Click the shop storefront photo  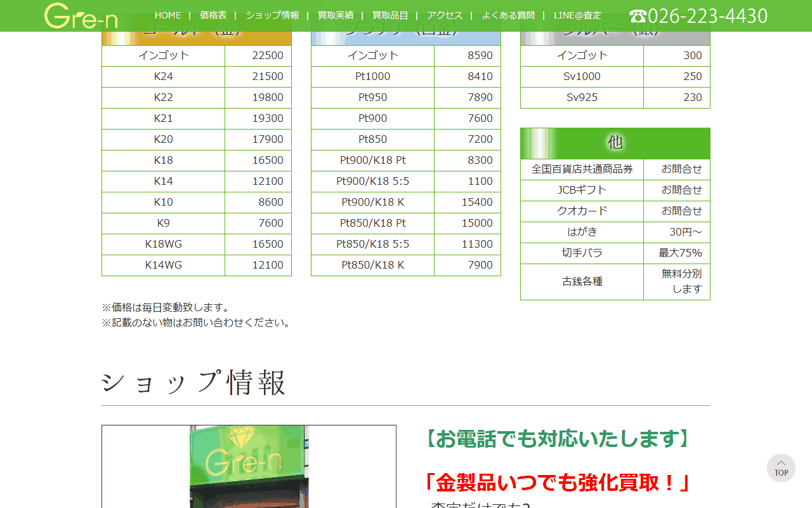pyautogui.click(x=249, y=467)
